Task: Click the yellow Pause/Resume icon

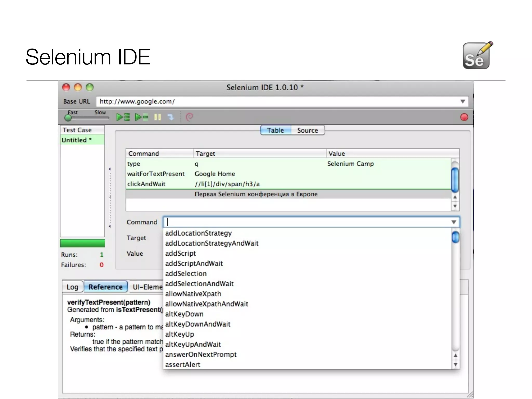Action: (x=157, y=117)
